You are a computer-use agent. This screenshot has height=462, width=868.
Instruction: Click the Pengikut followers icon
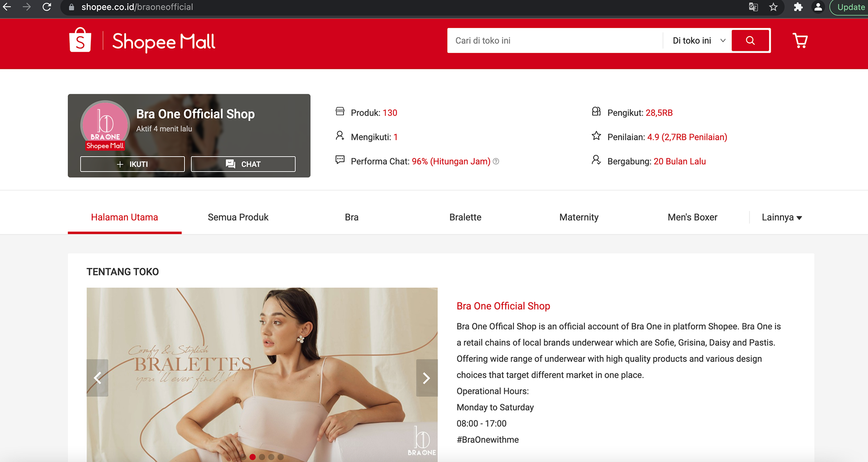(x=596, y=111)
